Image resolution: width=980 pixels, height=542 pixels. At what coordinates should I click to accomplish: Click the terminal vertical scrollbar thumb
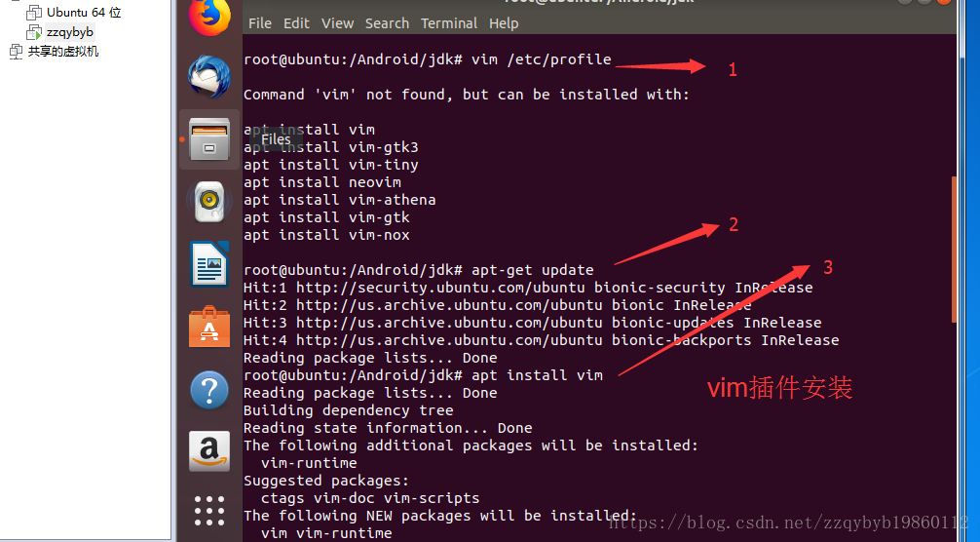click(x=954, y=250)
